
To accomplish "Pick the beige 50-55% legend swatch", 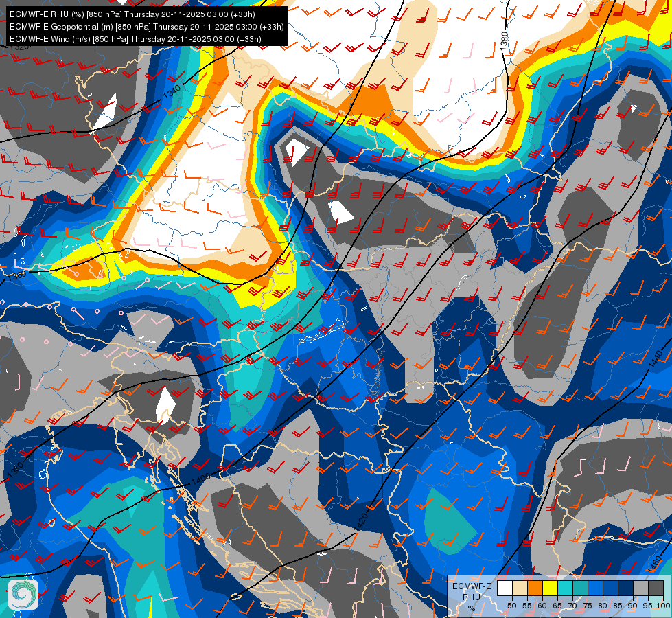I will point(520,588).
